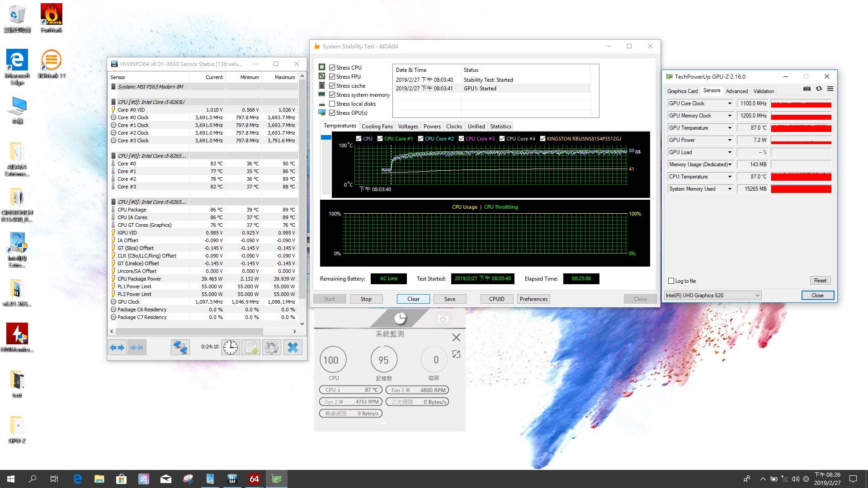The height and width of the screenshot is (488, 868).
Task: Uncheck the Stress FPU checkbox
Action: (x=332, y=77)
